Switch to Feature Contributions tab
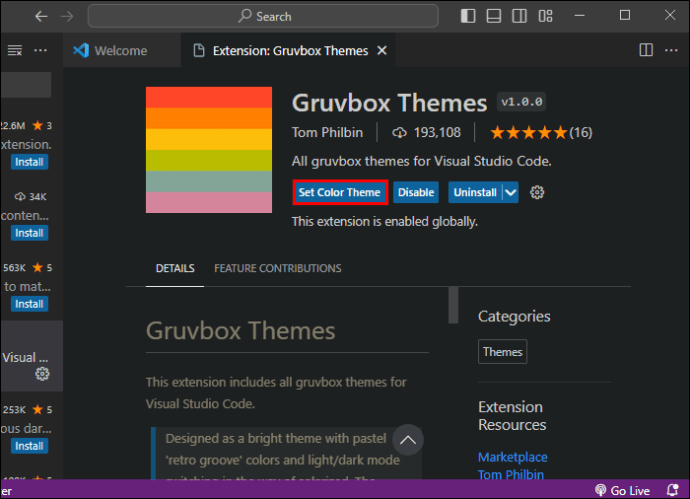The width and height of the screenshot is (690, 499). [278, 268]
